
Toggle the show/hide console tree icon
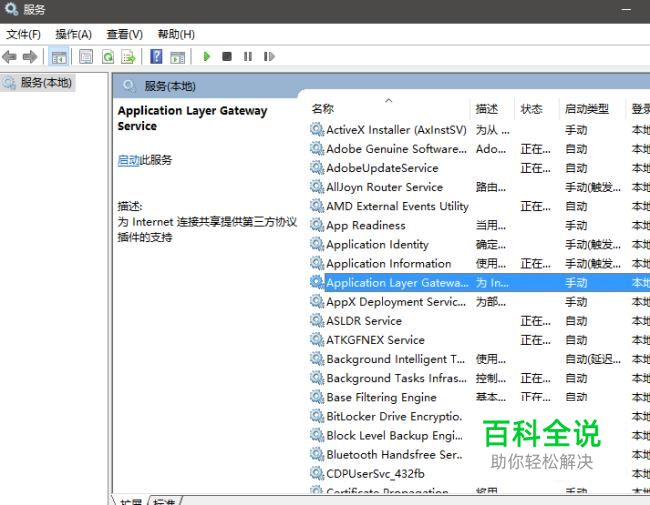[x=59, y=57]
